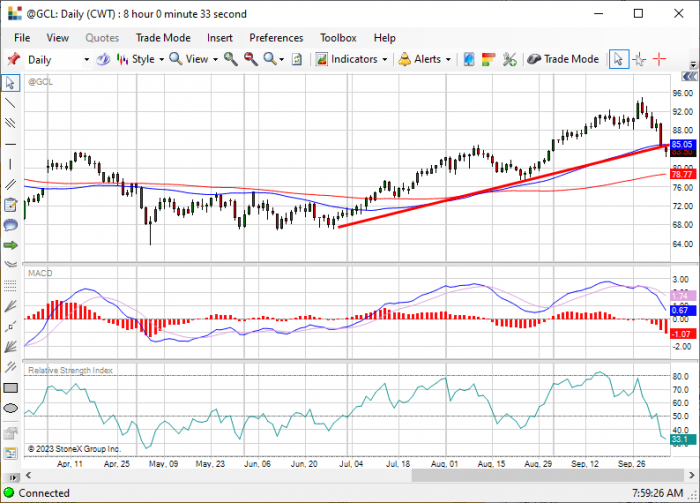
Task: Click the View toolbar button
Action: 193,59
